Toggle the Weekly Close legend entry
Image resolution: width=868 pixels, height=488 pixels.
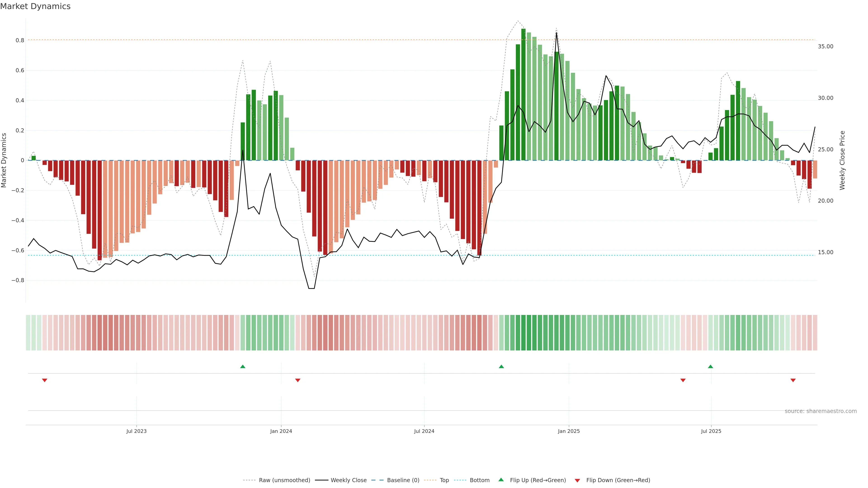(x=348, y=480)
